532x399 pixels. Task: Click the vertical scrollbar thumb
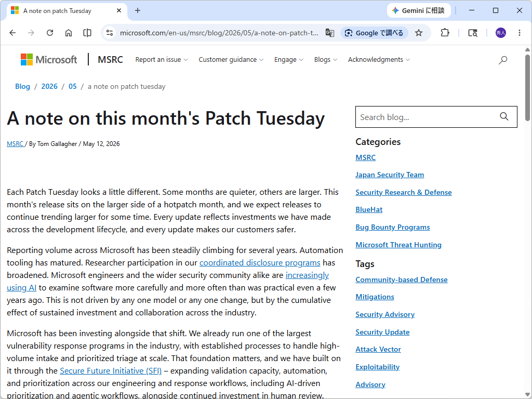(527, 87)
